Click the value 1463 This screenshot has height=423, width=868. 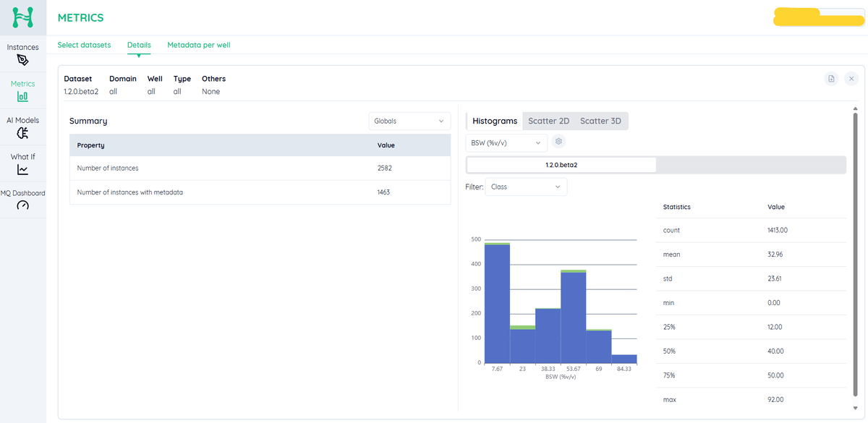point(384,192)
